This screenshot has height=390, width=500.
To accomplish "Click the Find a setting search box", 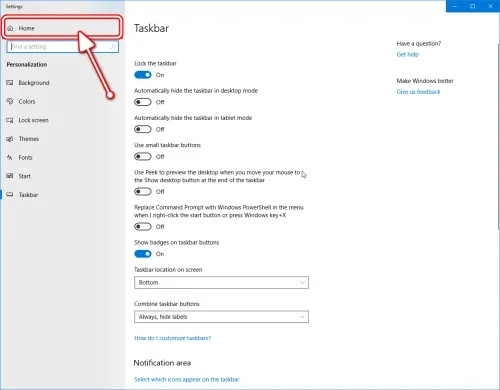I will pyautogui.click(x=62, y=47).
